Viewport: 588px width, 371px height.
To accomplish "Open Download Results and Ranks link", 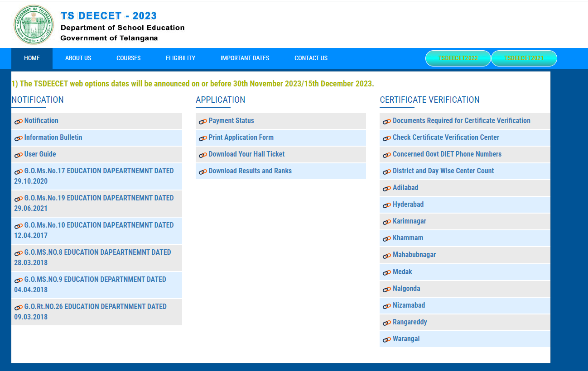I will (250, 171).
